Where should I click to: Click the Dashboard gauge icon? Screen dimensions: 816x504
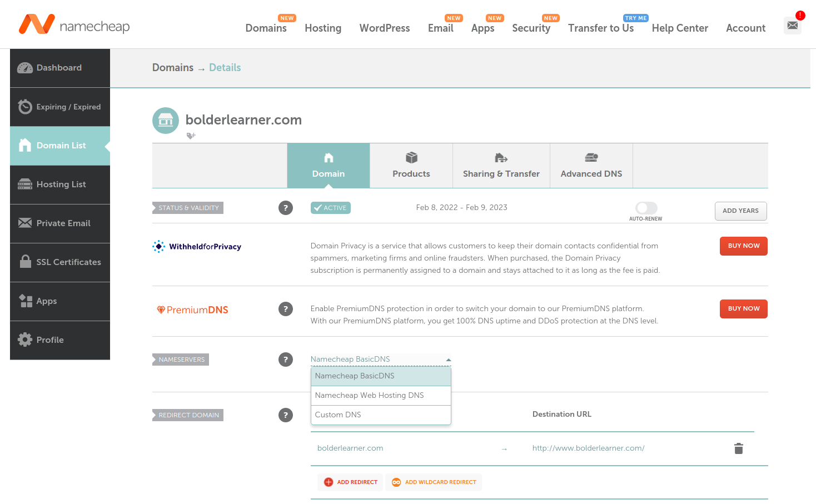(x=25, y=68)
